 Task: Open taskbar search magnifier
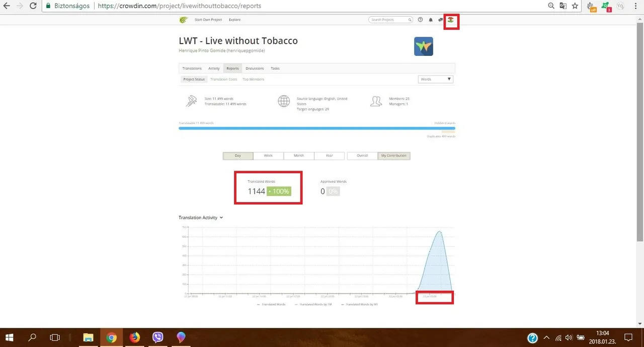click(x=33, y=337)
